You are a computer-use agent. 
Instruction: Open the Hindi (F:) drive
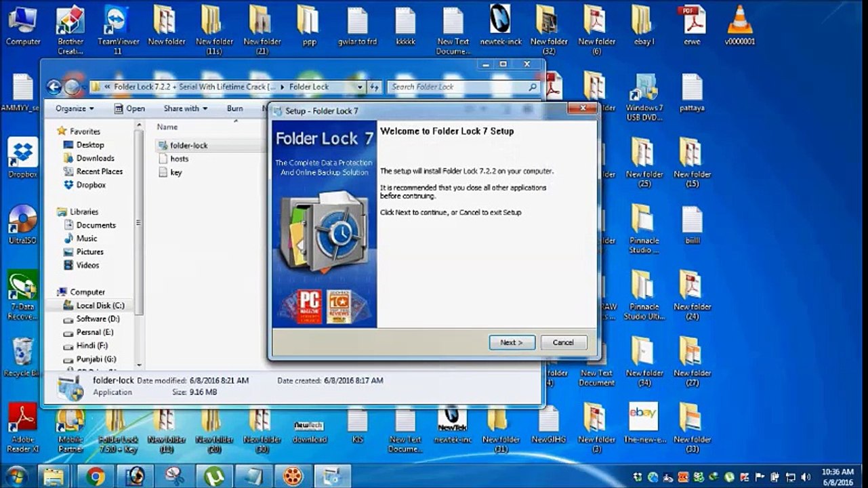(85, 346)
